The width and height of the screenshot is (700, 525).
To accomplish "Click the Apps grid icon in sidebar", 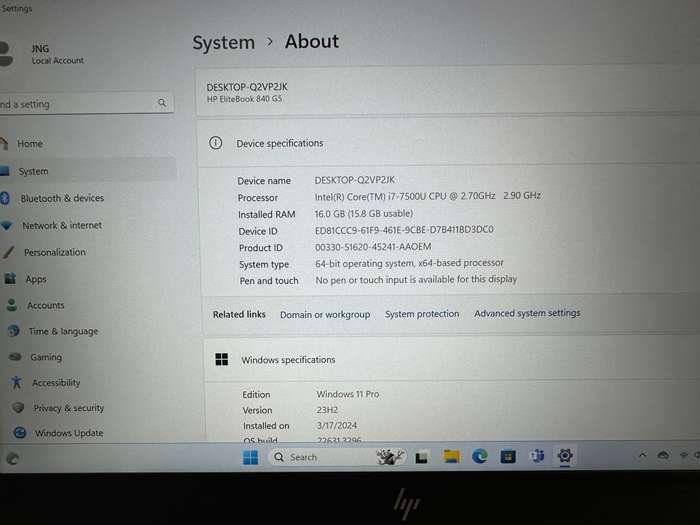I will tap(10, 279).
